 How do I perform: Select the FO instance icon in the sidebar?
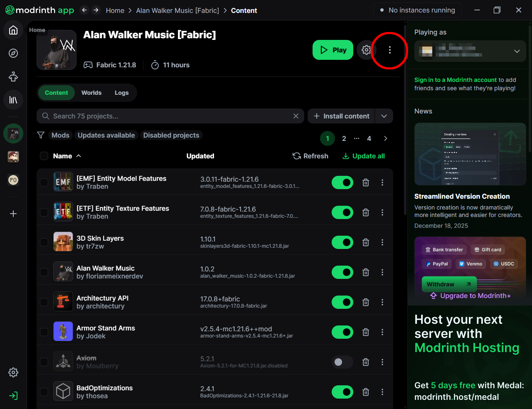pyautogui.click(x=13, y=180)
